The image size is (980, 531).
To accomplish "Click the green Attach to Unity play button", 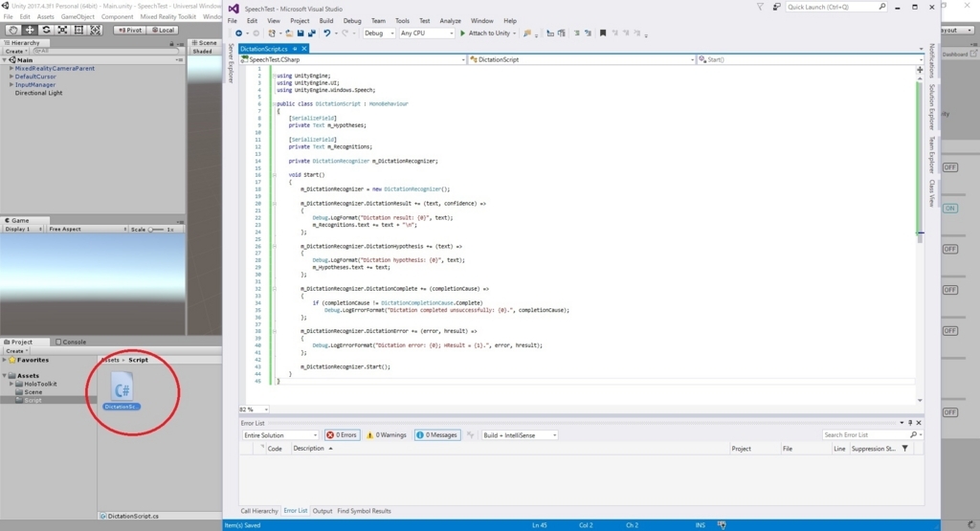I will point(463,33).
